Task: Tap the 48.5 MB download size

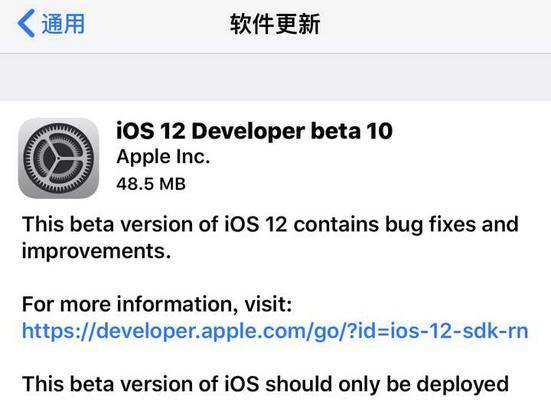Action: pyautogui.click(x=151, y=184)
